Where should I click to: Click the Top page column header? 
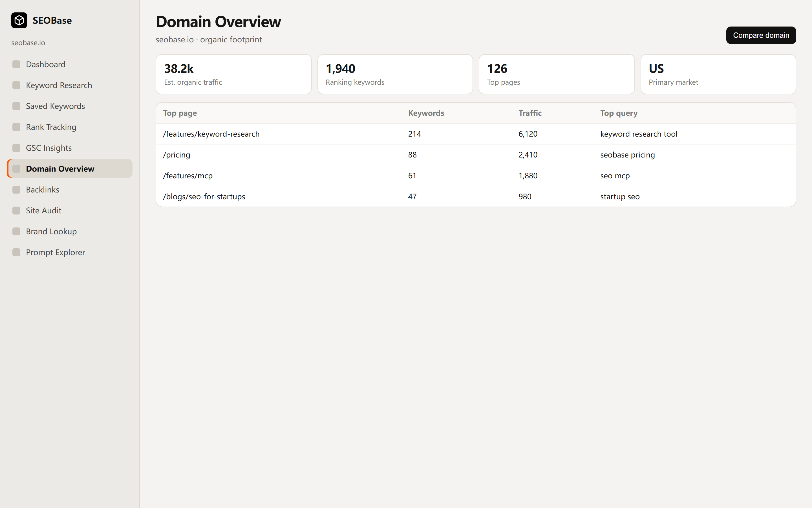(x=180, y=113)
